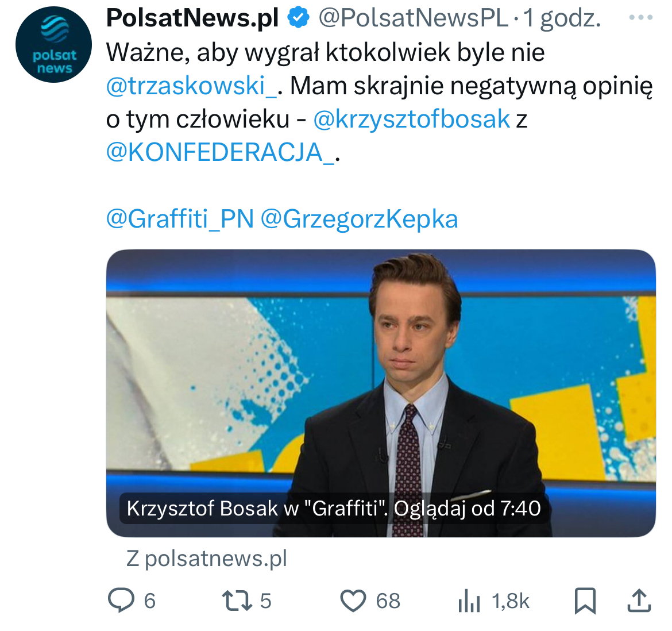Image resolution: width=672 pixels, height=631 pixels.
Task: Open the @trzaskowski_ mention
Action: [192, 86]
